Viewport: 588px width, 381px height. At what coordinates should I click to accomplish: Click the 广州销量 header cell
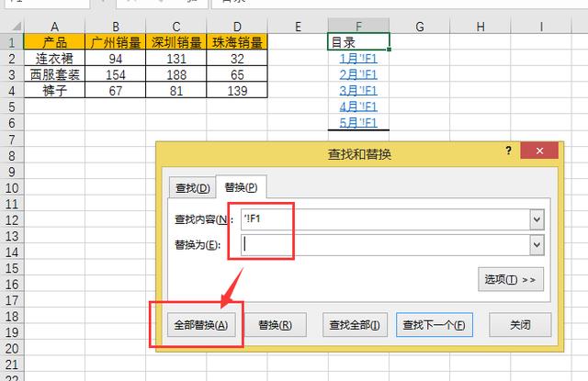116,42
